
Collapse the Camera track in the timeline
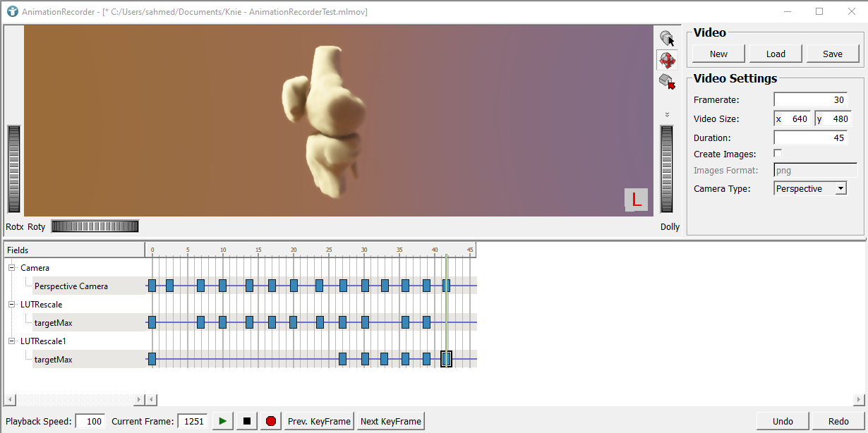10,267
